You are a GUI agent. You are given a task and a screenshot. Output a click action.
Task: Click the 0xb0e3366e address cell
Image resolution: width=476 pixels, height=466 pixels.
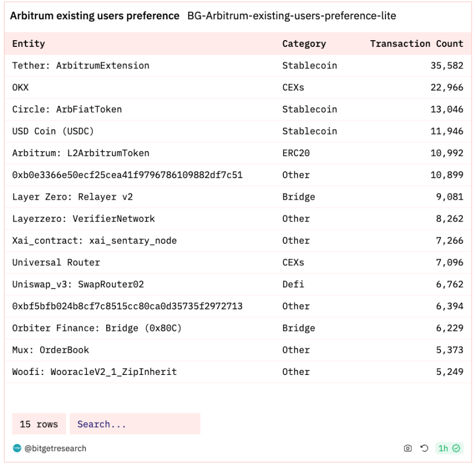[x=127, y=175]
